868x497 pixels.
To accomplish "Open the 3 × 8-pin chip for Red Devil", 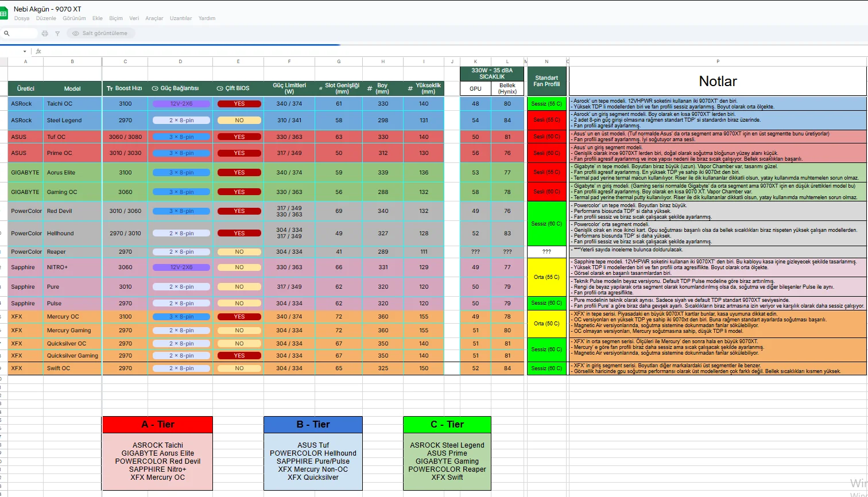I will (181, 211).
